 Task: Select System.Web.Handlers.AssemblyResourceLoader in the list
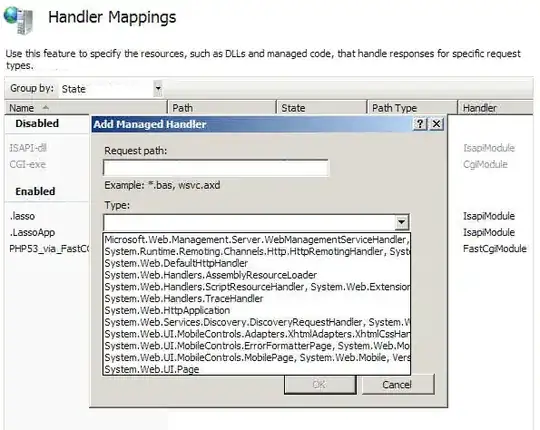coord(257,275)
